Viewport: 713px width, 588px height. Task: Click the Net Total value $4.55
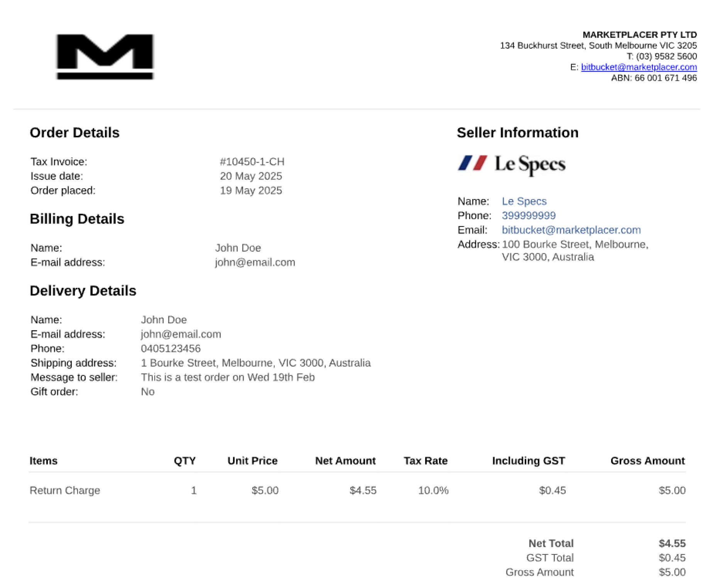[672, 543]
